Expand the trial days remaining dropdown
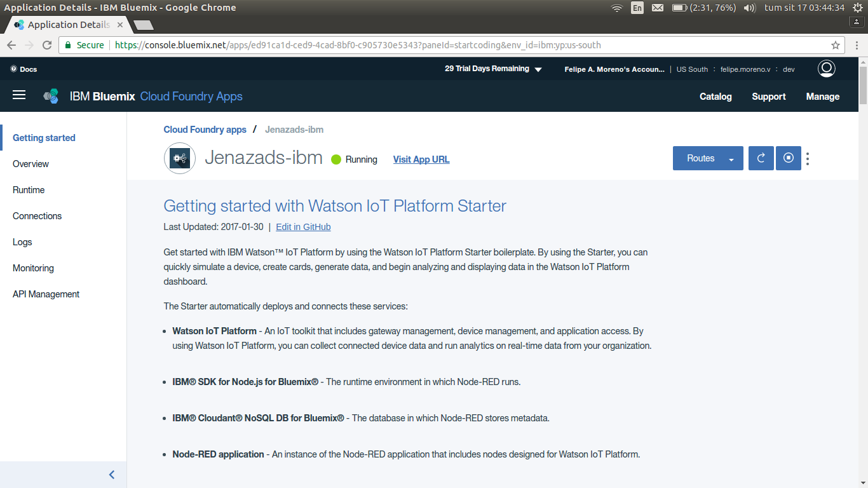Image resolution: width=868 pixels, height=488 pixels. 493,69
